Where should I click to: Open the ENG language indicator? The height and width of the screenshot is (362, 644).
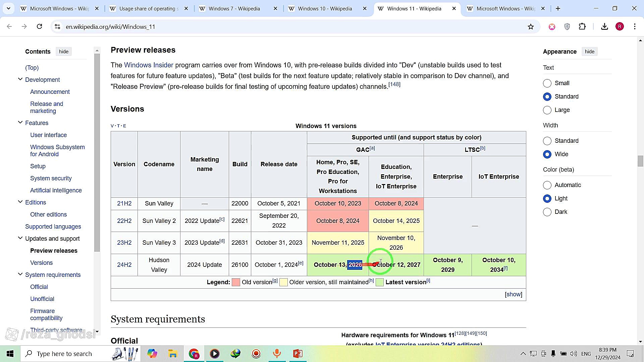point(586,354)
